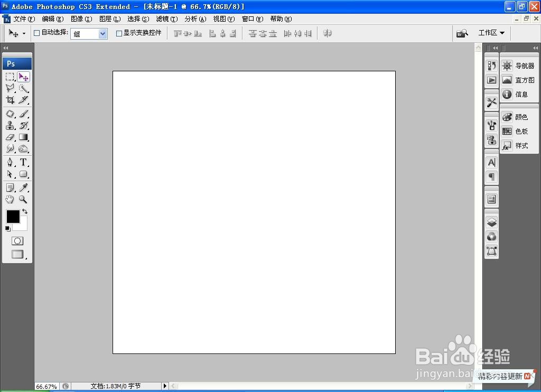Select the Magic Wand tool
541x392 pixels.
point(23,88)
